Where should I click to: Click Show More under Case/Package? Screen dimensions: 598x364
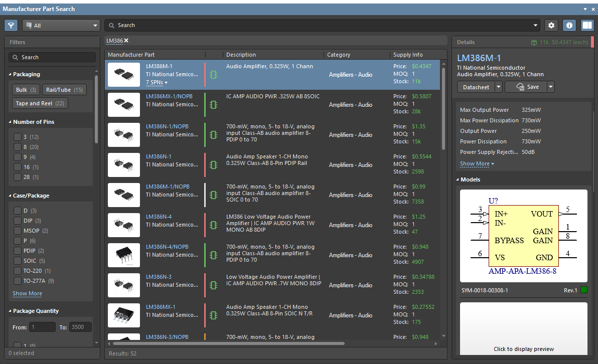[27, 294]
